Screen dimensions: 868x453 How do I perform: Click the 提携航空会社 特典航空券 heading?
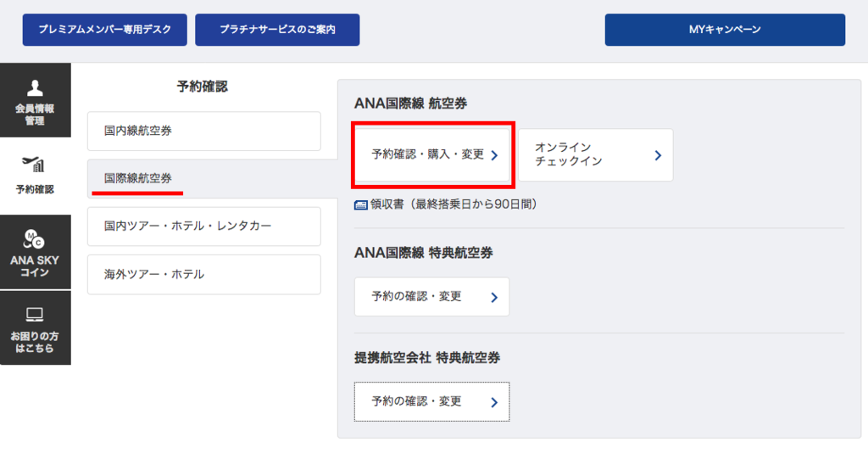(x=427, y=358)
